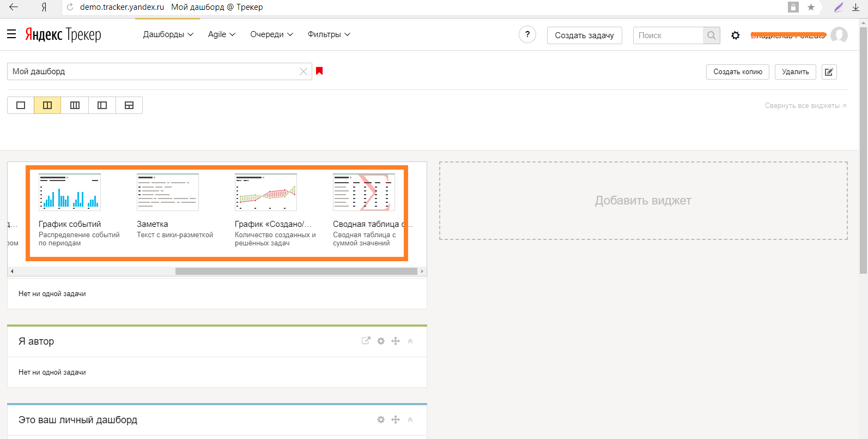Screen dimensions: 868x439
Task: Click the widget gallery horizontal scrollbar
Action: click(296, 271)
